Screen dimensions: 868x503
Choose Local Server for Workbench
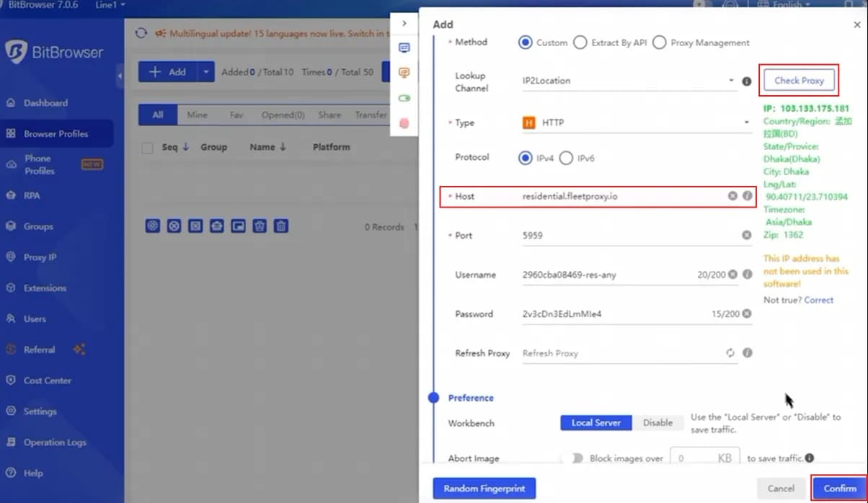(x=596, y=423)
